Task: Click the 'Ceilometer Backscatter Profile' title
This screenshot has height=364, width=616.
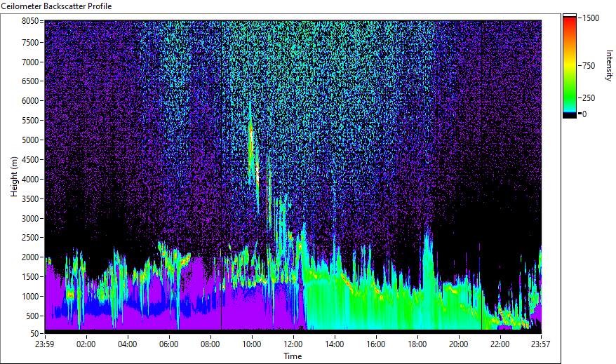Action: [x=56, y=6]
